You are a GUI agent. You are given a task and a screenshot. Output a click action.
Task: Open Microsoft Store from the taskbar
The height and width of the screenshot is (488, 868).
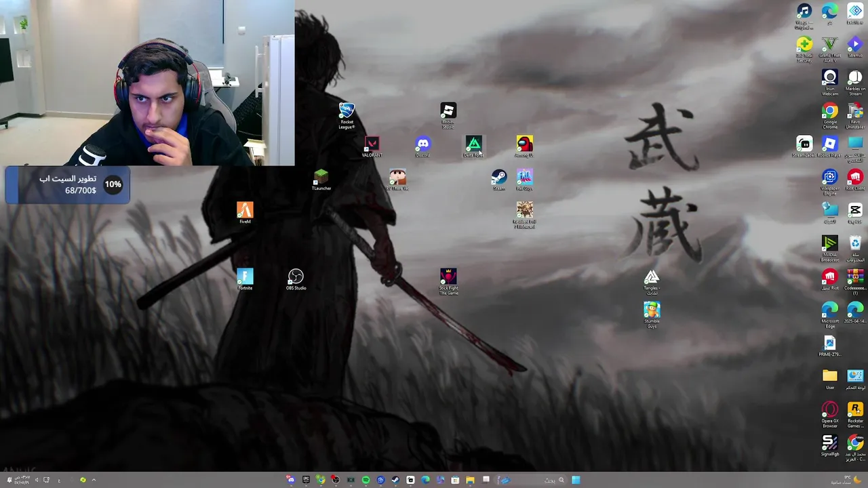455,480
